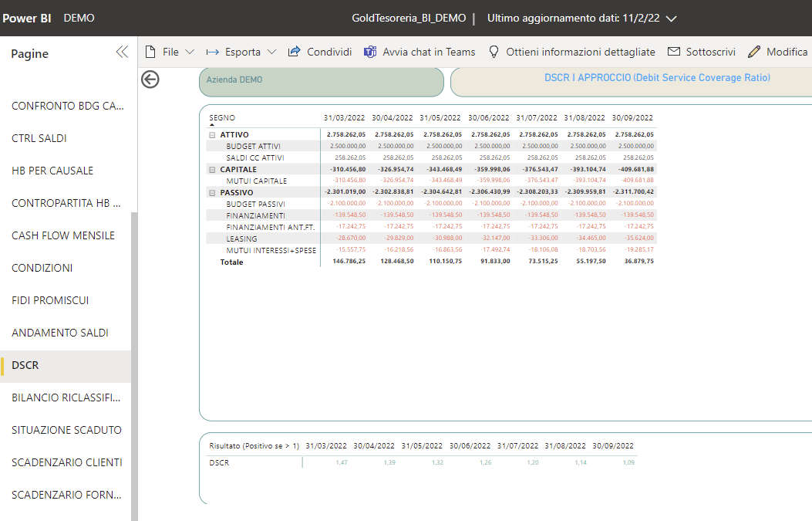Open the SCADENZARIO CLIENTI page
The height and width of the screenshot is (521, 812).
coord(67,462)
